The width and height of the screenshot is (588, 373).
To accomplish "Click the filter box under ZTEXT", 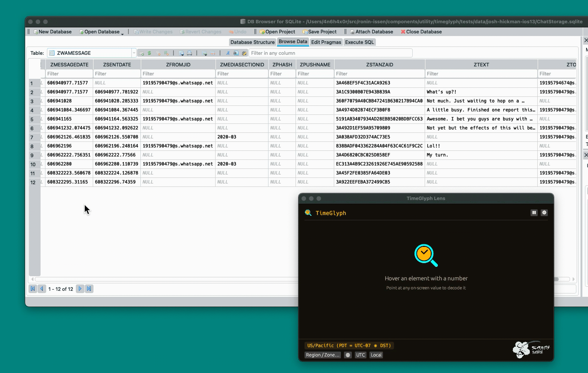I will tap(481, 74).
